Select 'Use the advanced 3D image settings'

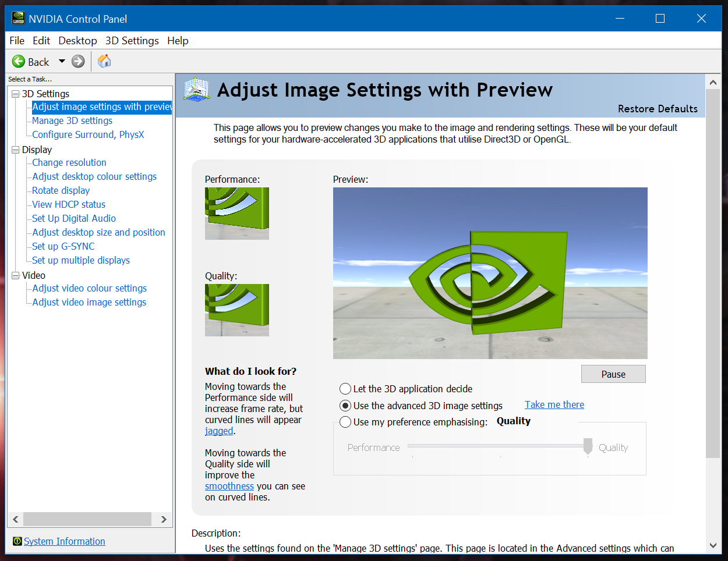point(345,406)
